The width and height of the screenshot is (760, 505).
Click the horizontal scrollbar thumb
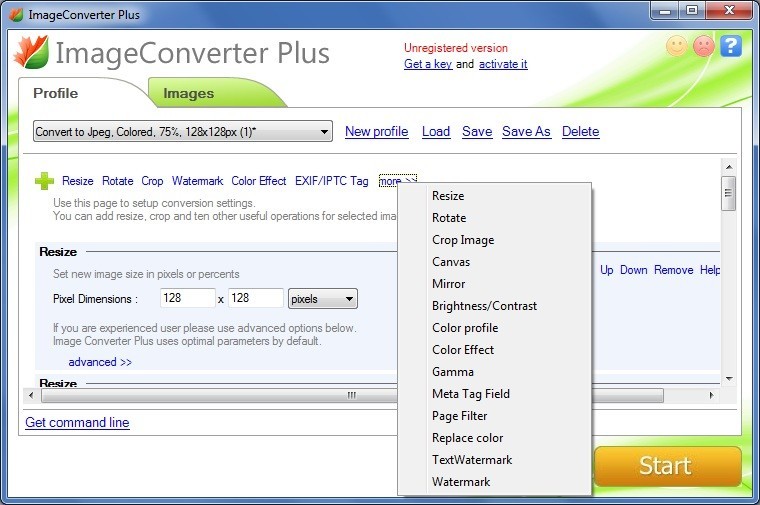[x=352, y=395]
